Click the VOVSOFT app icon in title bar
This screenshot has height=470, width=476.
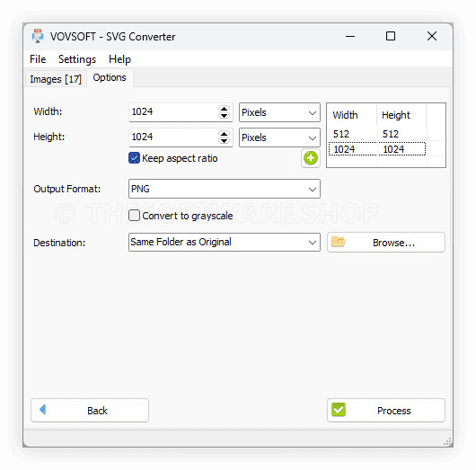pyautogui.click(x=38, y=36)
